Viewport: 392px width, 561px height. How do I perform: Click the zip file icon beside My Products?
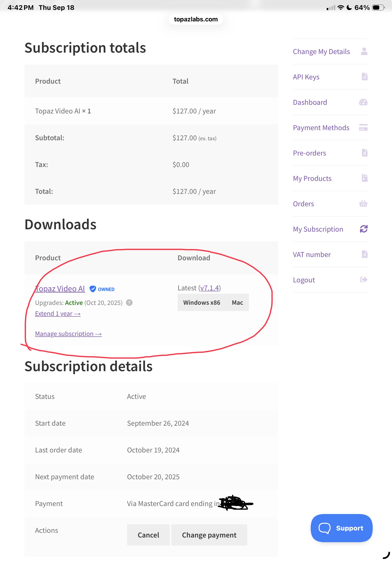pyautogui.click(x=364, y=178)
